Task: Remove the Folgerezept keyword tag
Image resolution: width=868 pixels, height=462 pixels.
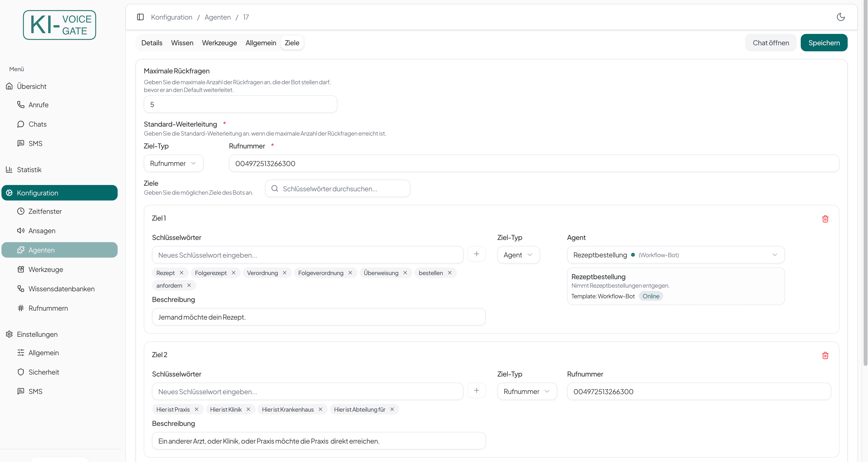Action: tap(234, 273)
